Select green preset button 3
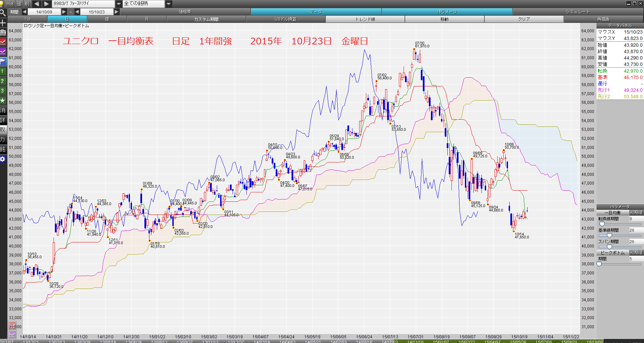644x343 pixels. (x=3, y=91)
